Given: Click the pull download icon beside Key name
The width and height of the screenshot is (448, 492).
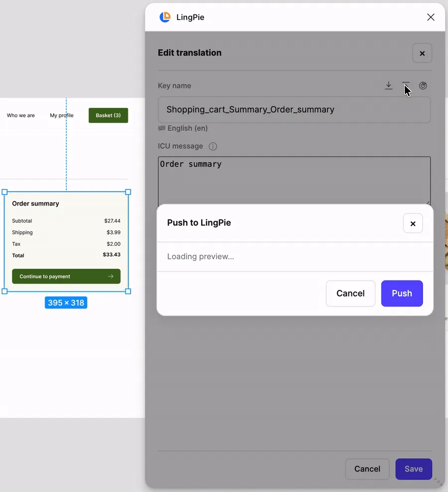Looking at the screenshot, I should pyautogui.click(x=389, y=86).
